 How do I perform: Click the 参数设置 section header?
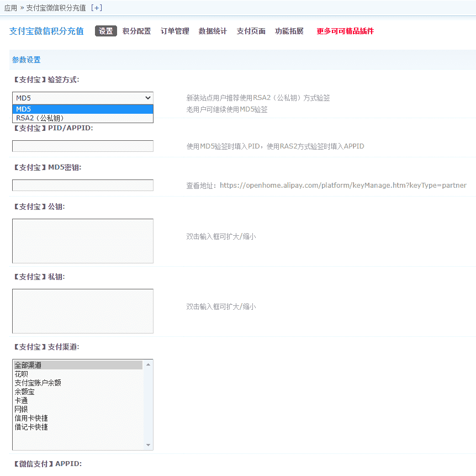pos(27,60)
